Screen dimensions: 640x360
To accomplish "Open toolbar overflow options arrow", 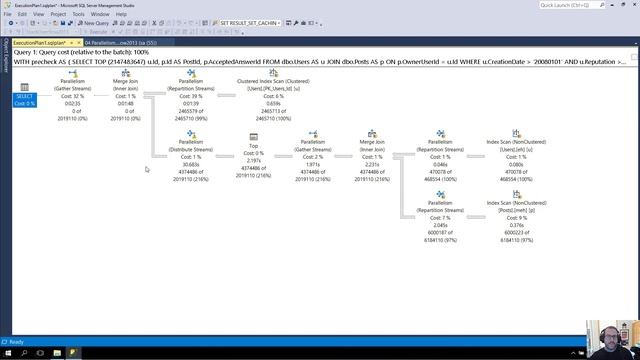I will click(x=321, y=24).
